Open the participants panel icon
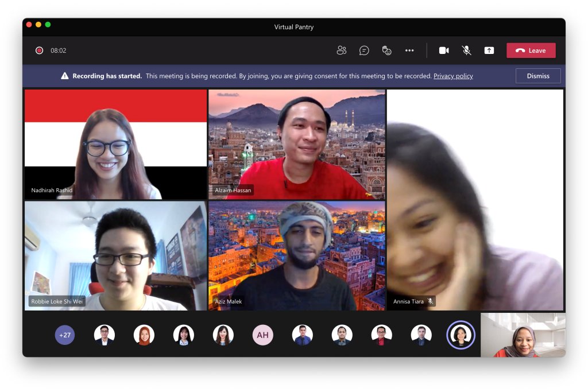 [341, 50]
